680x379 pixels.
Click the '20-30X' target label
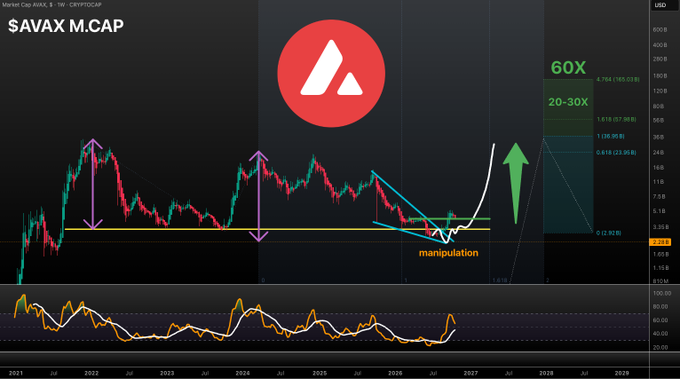point(568,102)
